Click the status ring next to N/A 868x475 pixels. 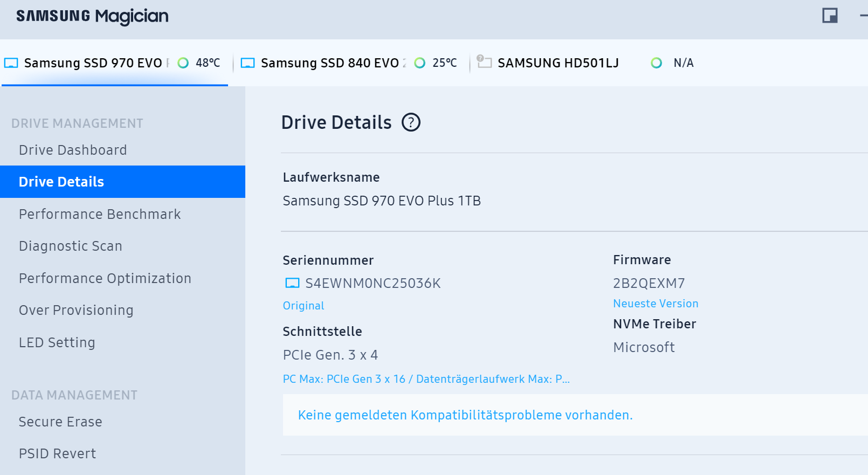656,63
